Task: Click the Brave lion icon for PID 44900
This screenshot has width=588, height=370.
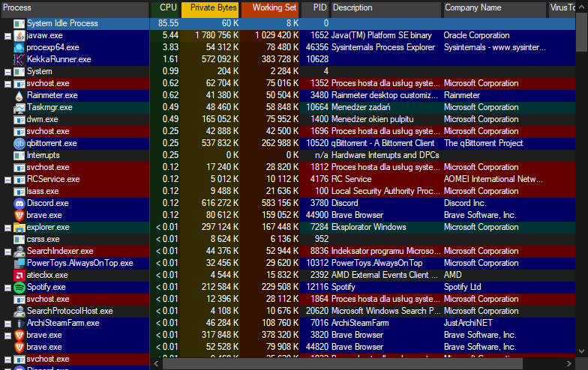Action: pyautogui.click(x=19, y=216)
